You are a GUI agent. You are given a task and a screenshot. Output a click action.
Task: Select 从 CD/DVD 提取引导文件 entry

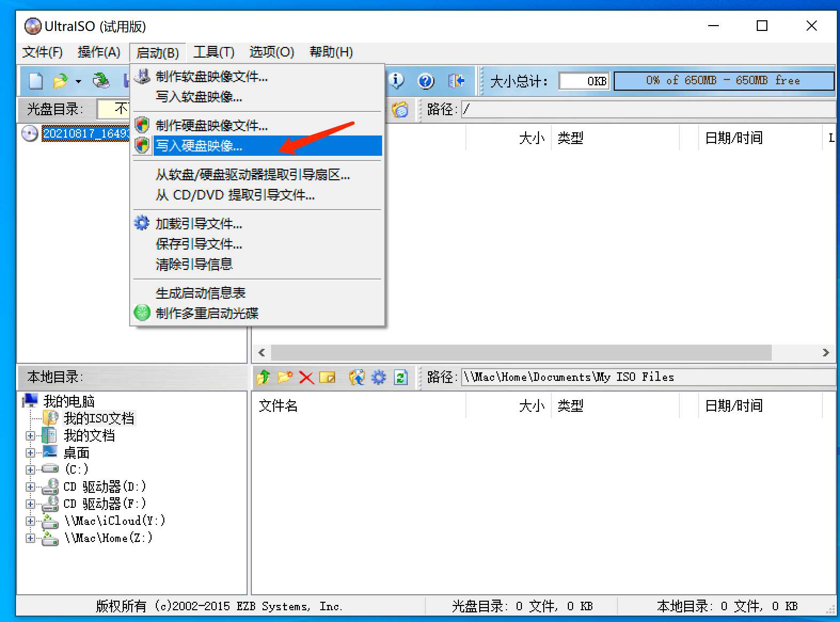click(x=257, y=195)
